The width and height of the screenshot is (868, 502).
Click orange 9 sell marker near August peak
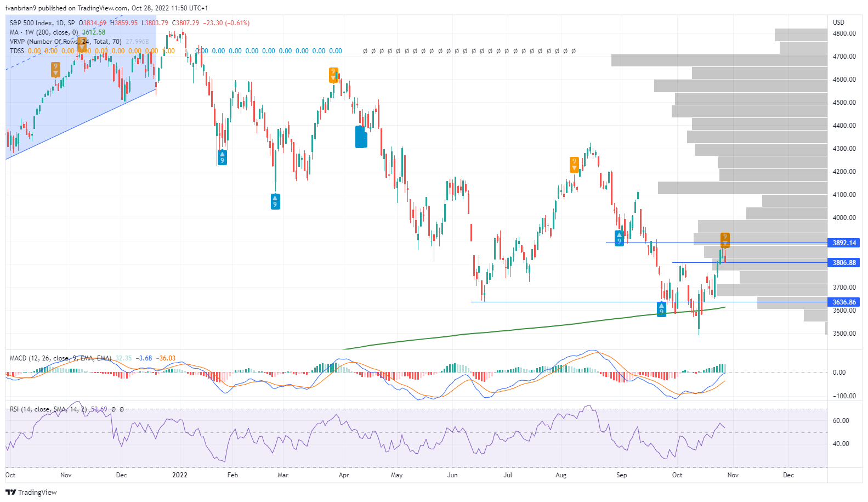coord(574,165)
